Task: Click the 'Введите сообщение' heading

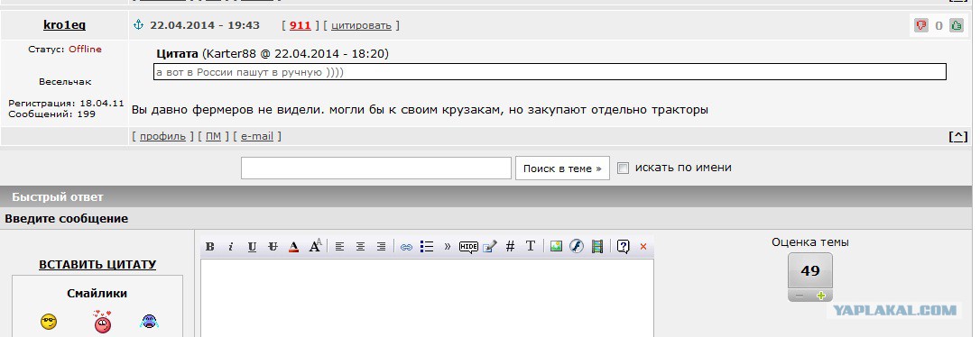Action: click(66, 219)
